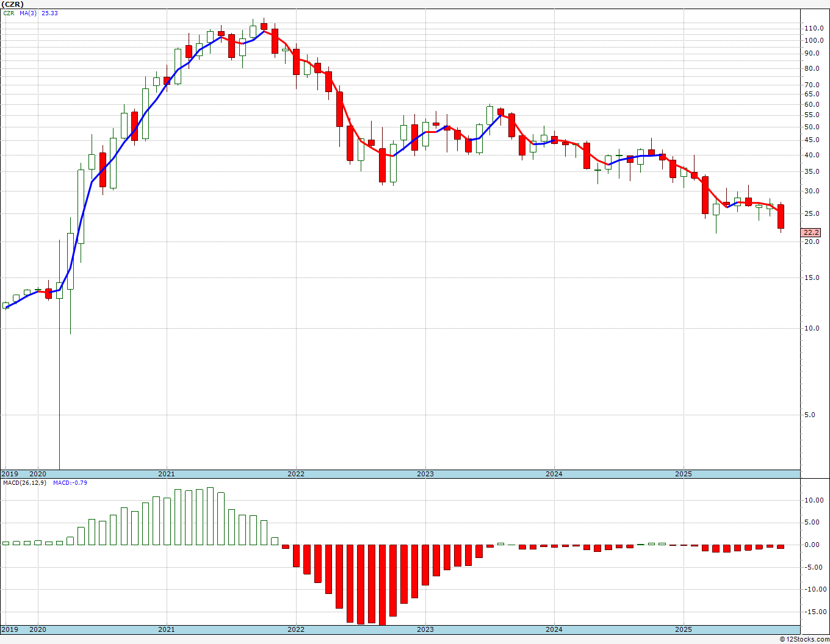Image resolution: width=830 pixels, height=644 pixels.
Task: Select the moving average value 25.33
Action: tap(49, 13)
